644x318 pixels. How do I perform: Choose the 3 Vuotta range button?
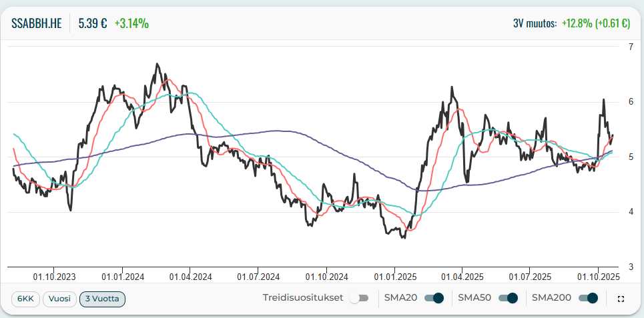point(102,299)
